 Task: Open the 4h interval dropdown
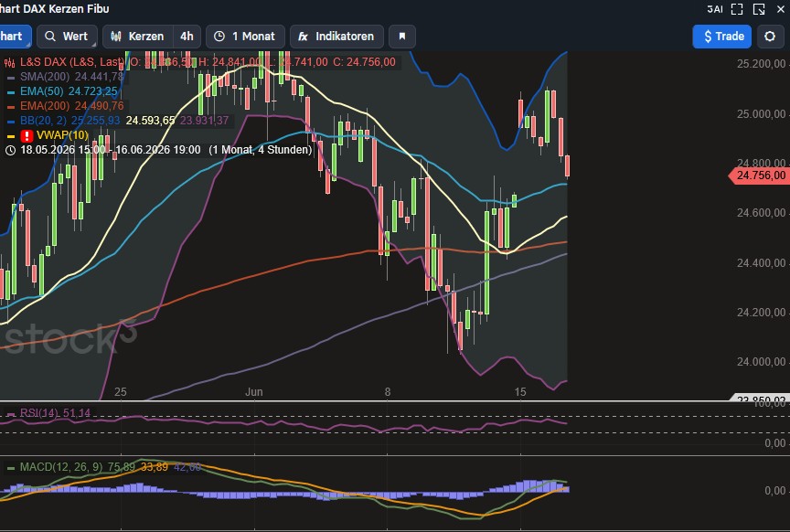click(x=187, y=37)
